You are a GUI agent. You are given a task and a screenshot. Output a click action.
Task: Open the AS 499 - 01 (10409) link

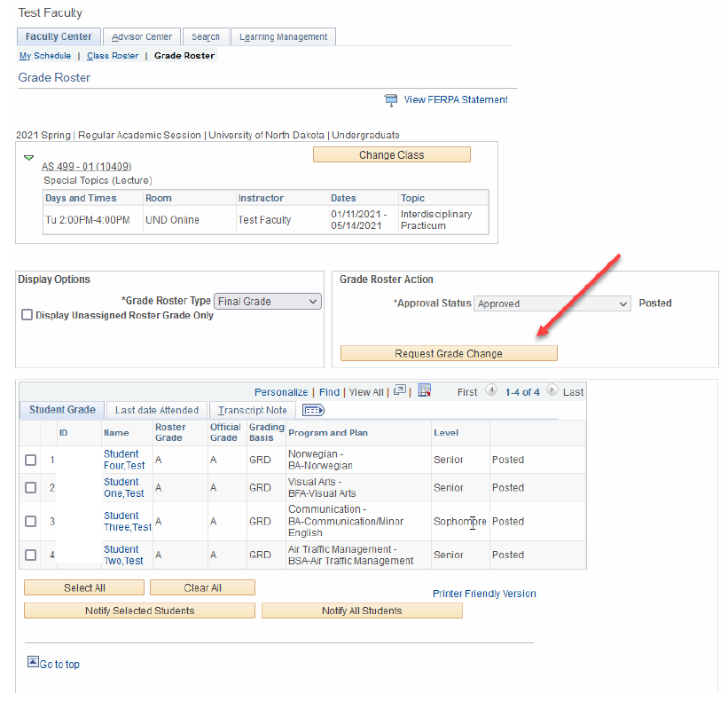(x=86, y=167)
